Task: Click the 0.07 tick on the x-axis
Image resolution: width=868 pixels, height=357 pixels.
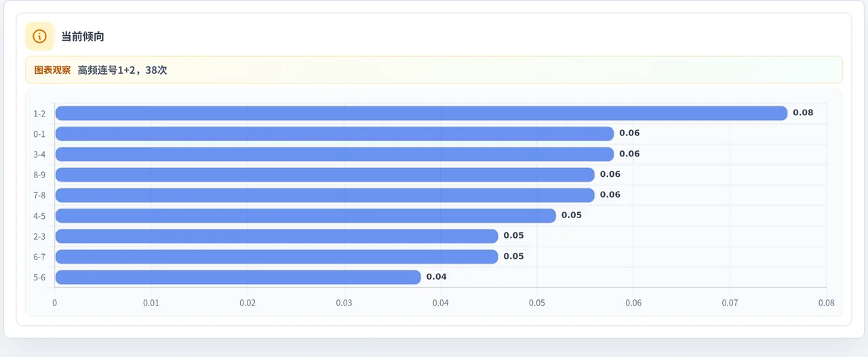Action: click(x=730, y=303)
